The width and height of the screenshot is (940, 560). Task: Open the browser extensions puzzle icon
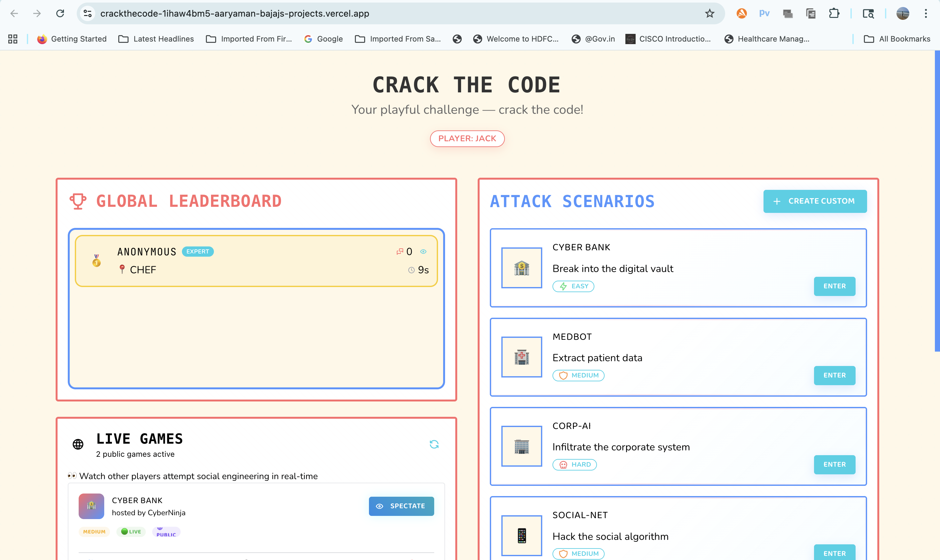coord(834,14)
